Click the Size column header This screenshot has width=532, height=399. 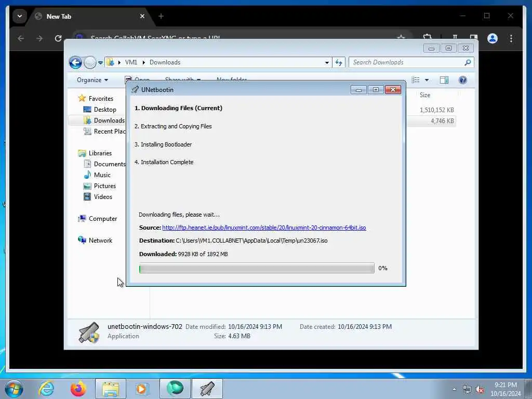pos(425,95)
